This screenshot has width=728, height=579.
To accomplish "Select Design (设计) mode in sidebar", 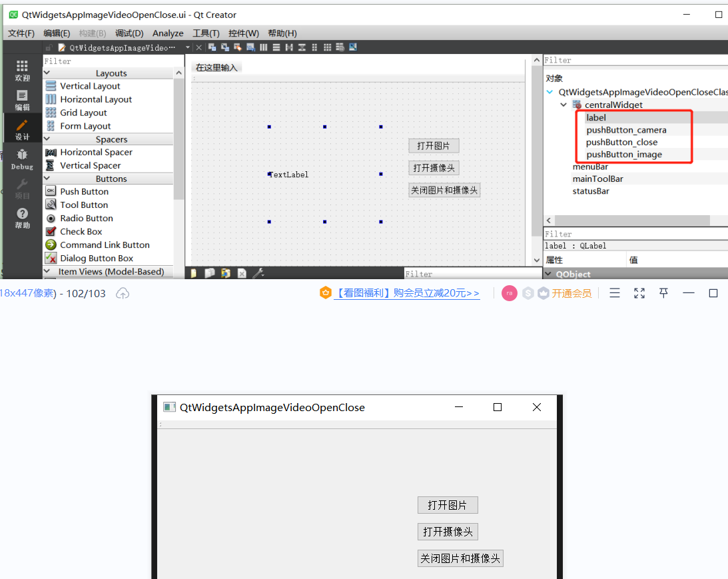I will point(22,130).
